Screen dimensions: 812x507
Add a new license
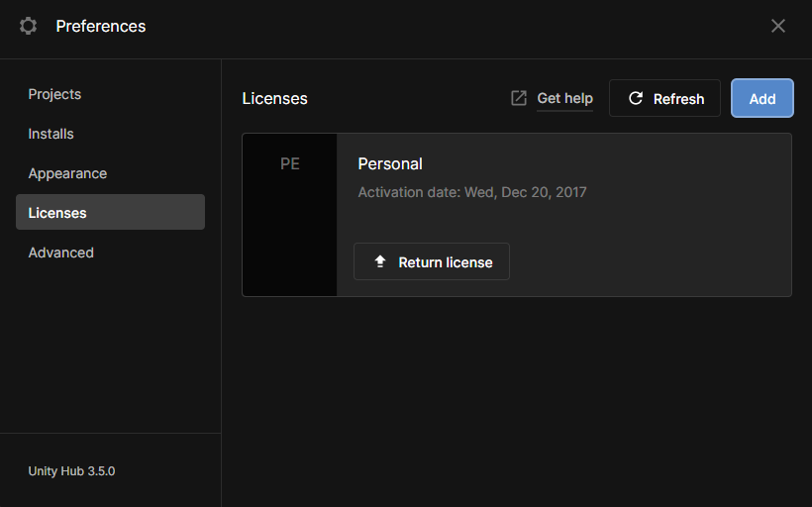tap(761, 98)
